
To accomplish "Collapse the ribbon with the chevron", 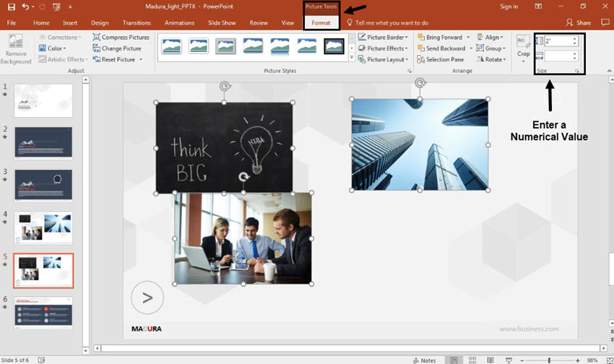I will pos(609,71).
